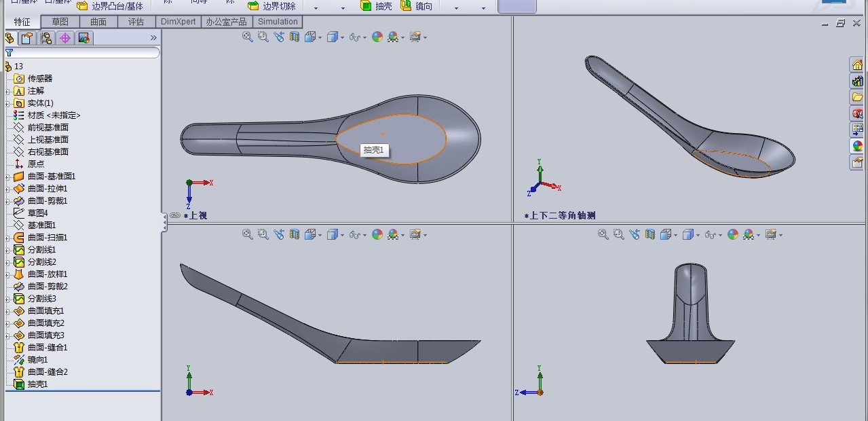
Task: Click Section View icon in bottom-left viewport
Action: click(x=295, y=234)
